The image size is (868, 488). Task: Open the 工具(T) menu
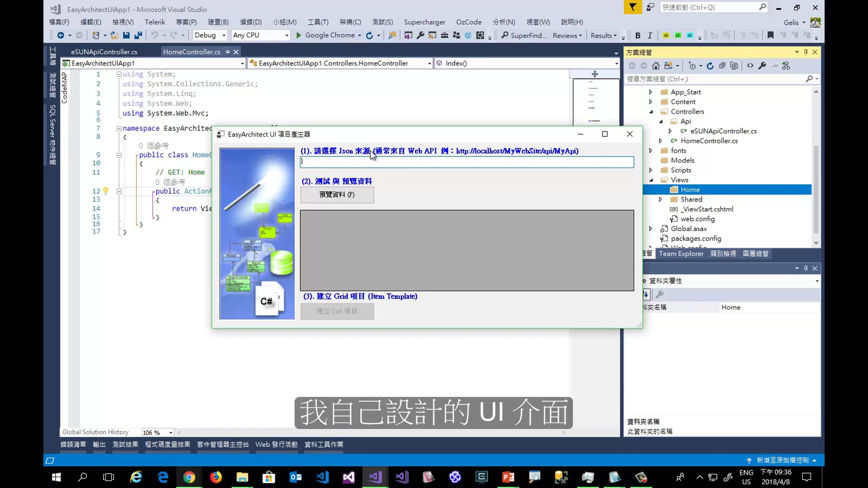point(318,22)
